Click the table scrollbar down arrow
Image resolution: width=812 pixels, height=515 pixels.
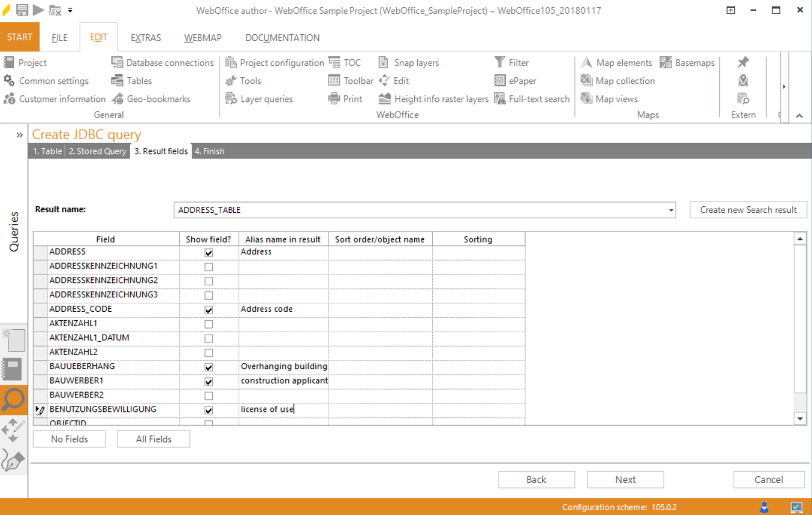click(800, 419)
